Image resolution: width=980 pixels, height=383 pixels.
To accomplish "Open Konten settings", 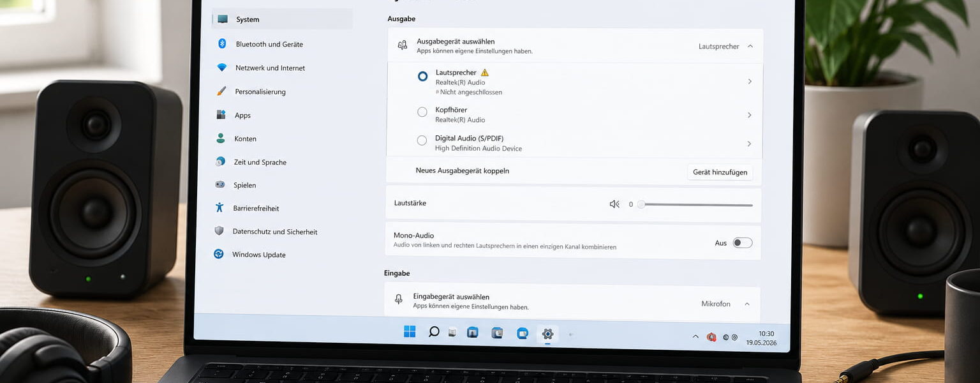I will (245, 139).
